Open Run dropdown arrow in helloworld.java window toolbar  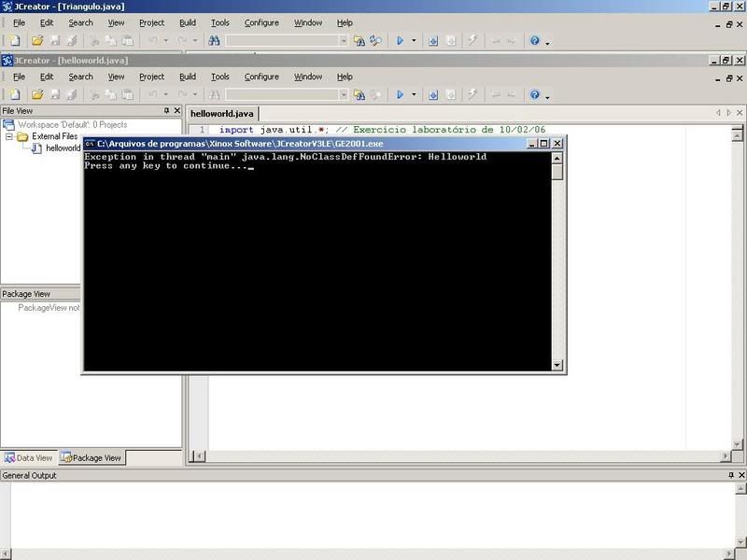coord(412,94)
